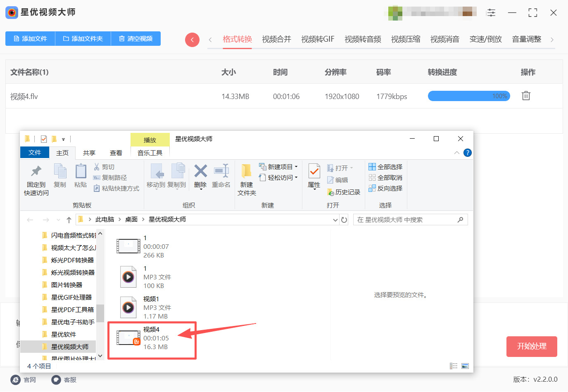Click 反向选择 in ribbon
This screenshot has width=568, height=392.
tap(385, 188)
